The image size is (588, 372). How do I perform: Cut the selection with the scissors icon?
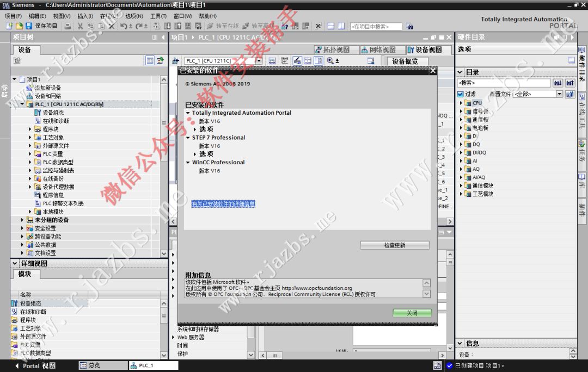point(80,26)
